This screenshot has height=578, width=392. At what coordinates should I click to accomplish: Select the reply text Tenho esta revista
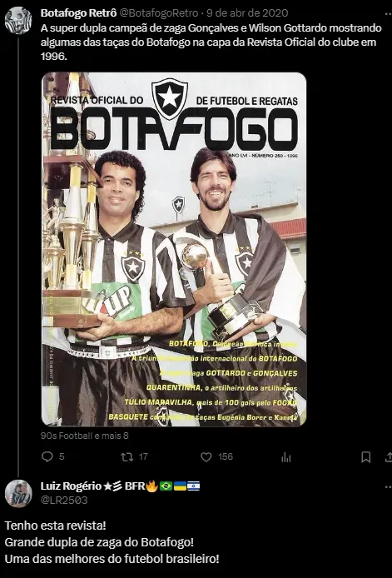coord(55,526)
